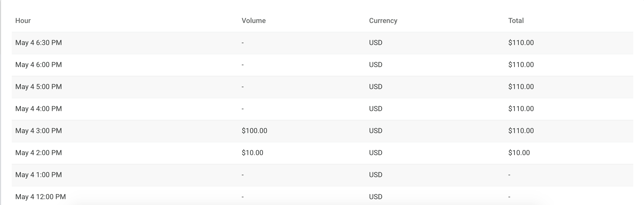This screenshot has width=644, height=205.
Task: Click the Hour column header
Action: click(x=23, y=21)
